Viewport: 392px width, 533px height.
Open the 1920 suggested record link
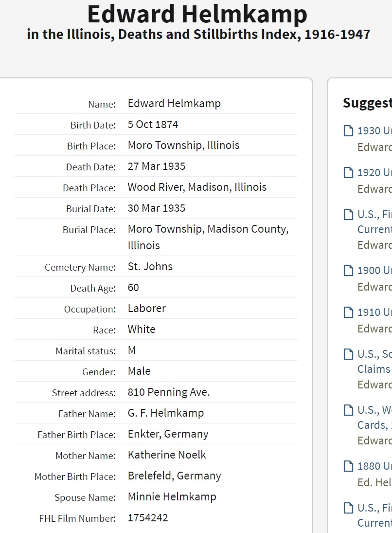(374, 172)
